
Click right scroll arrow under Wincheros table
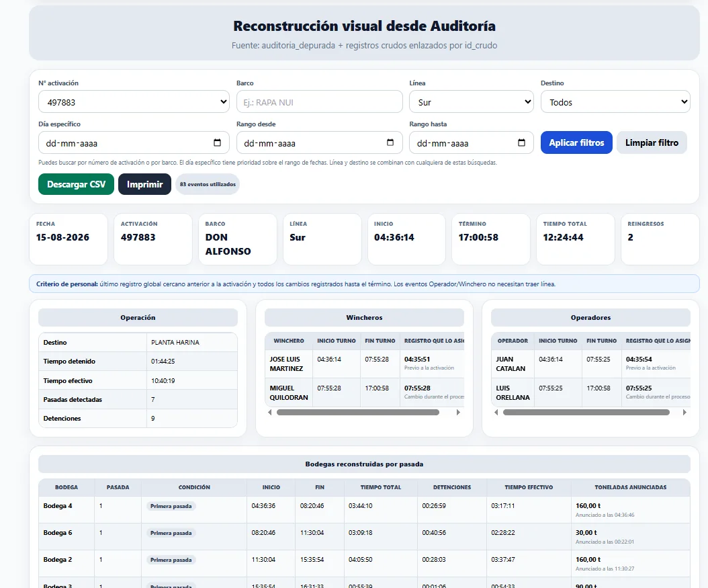point(458,413)
